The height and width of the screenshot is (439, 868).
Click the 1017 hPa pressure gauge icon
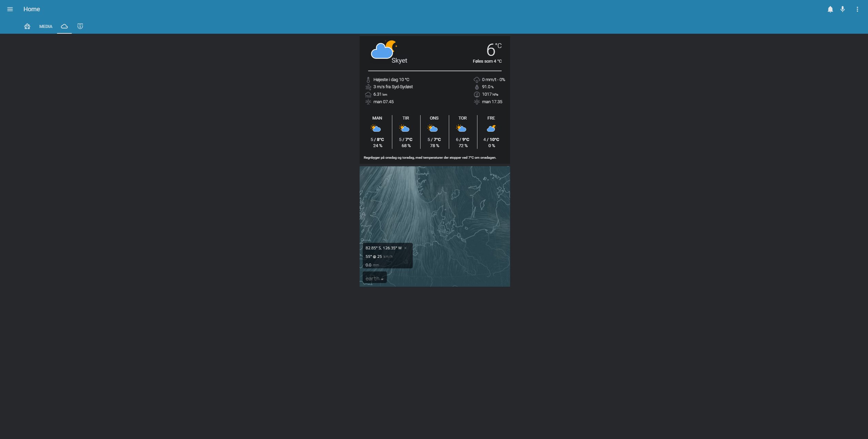click(477, 94)
